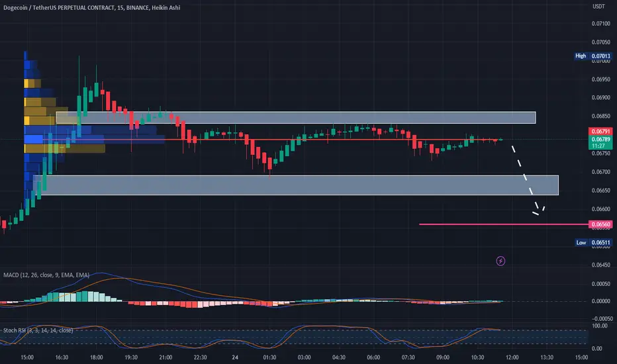
Task: Click the 100.00 Stoch RSI scale label
Action: tap(600, 326)
